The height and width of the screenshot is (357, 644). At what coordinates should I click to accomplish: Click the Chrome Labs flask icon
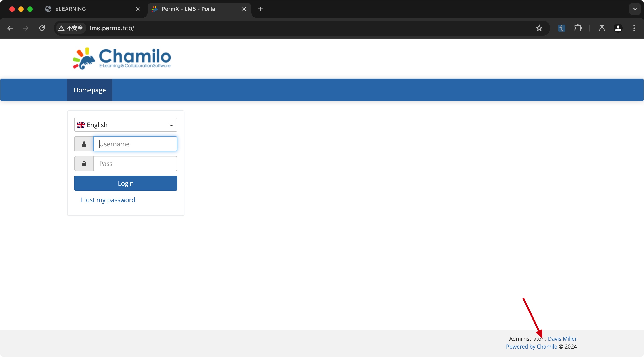click(x=602, y=28)
